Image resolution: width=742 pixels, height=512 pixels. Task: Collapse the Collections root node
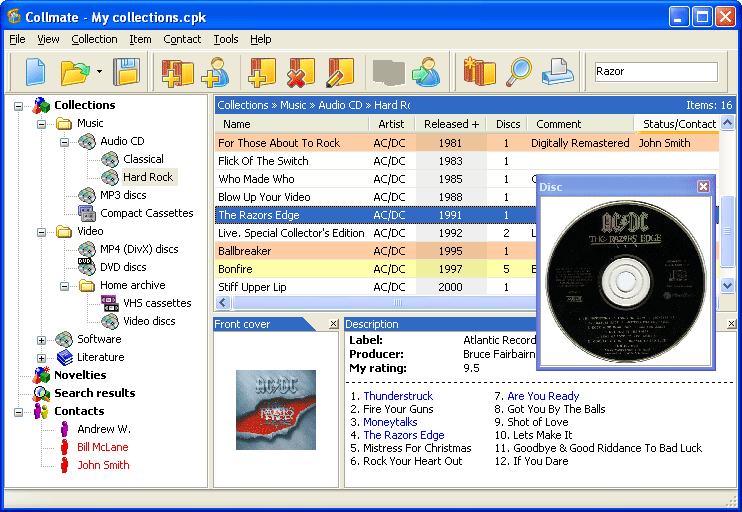18,106
